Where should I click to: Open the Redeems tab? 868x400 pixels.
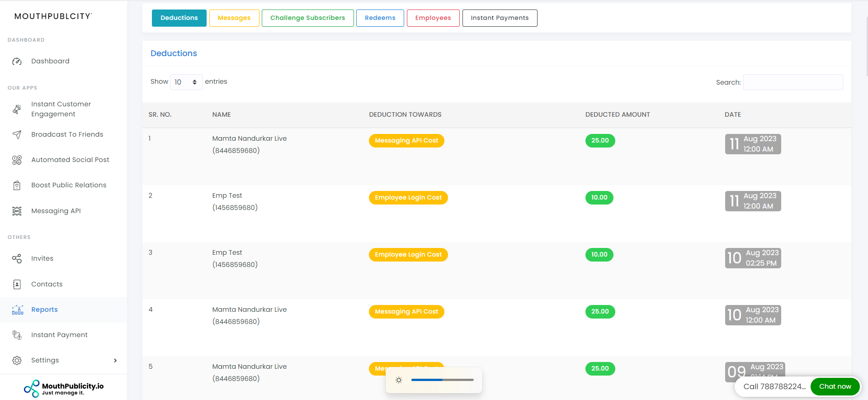(x=380, y=18)
